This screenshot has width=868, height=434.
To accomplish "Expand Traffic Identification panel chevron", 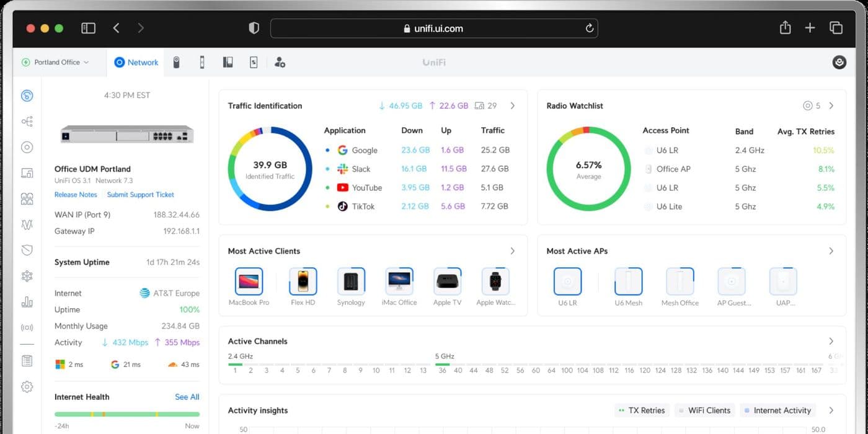I will coord(512,105).
